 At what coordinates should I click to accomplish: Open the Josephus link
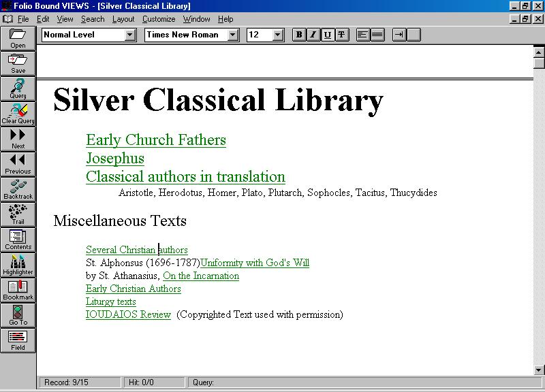[115, 159]
